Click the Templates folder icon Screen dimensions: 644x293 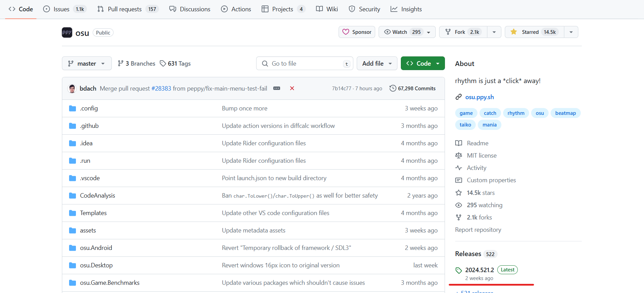73,213
